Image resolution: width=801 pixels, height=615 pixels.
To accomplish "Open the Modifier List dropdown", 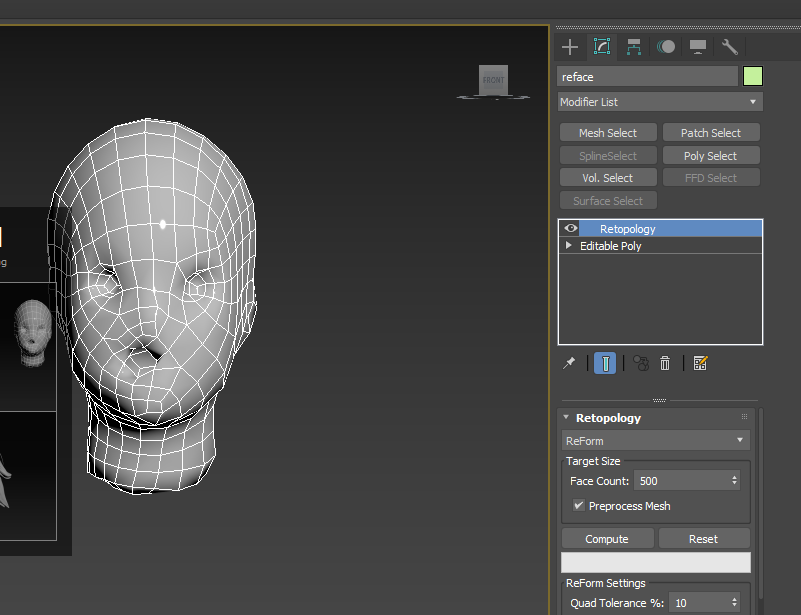I will pos(660,102).
